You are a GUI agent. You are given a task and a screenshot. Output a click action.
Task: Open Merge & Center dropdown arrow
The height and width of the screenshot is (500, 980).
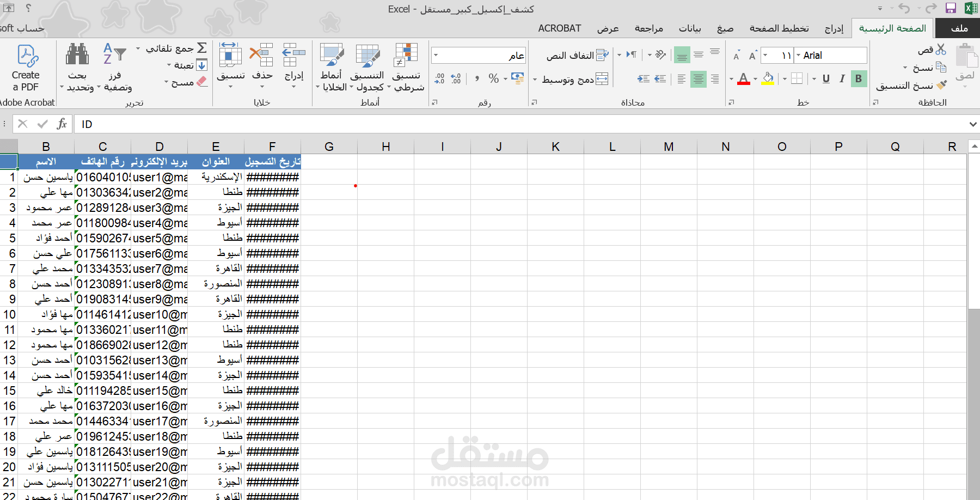coord(535,80)
